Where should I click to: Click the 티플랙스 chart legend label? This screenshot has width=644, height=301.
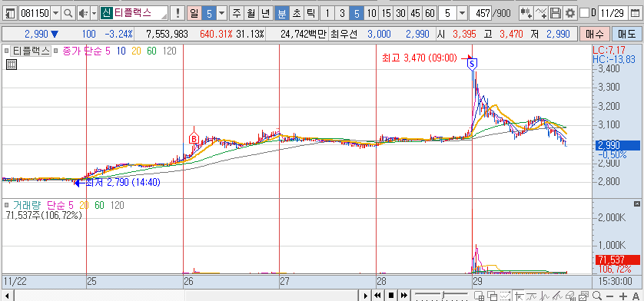click(x=31, y=51)
